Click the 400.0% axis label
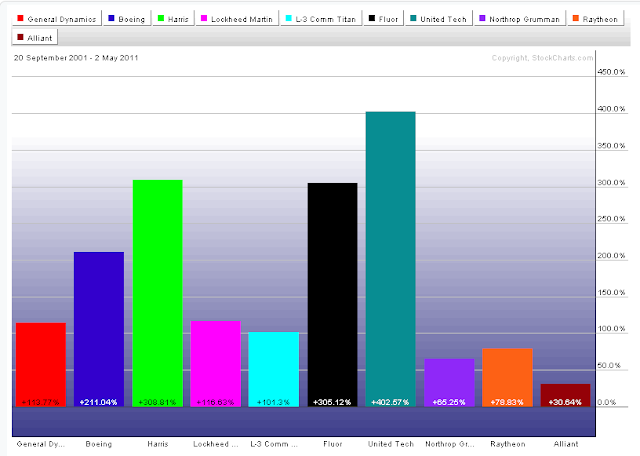 [611, 109]
